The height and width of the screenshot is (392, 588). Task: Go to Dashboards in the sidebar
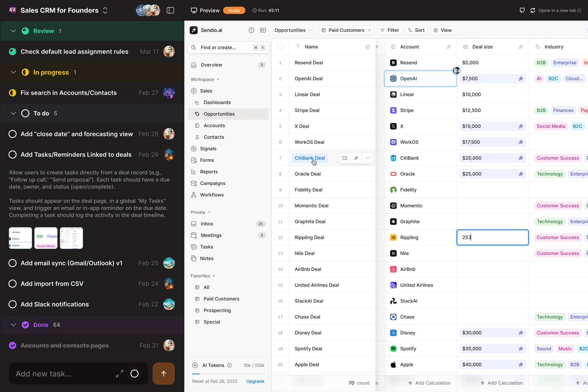[x=217, y=103]
